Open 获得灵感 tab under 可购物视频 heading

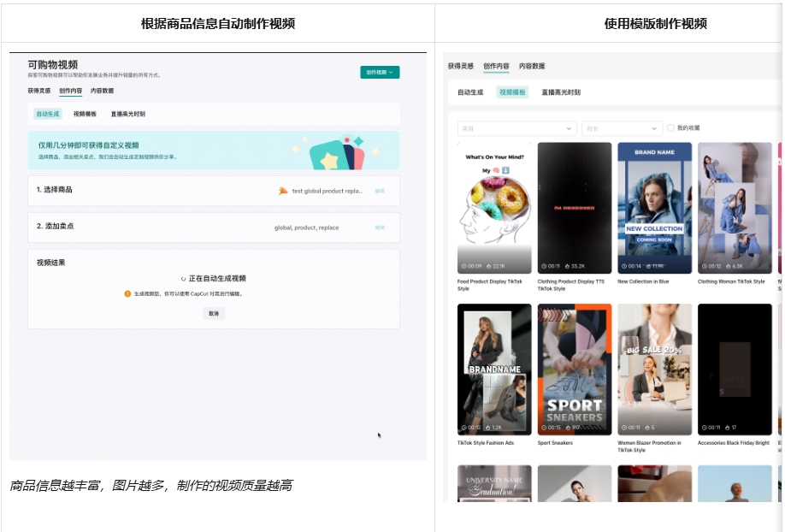(39, 91)
